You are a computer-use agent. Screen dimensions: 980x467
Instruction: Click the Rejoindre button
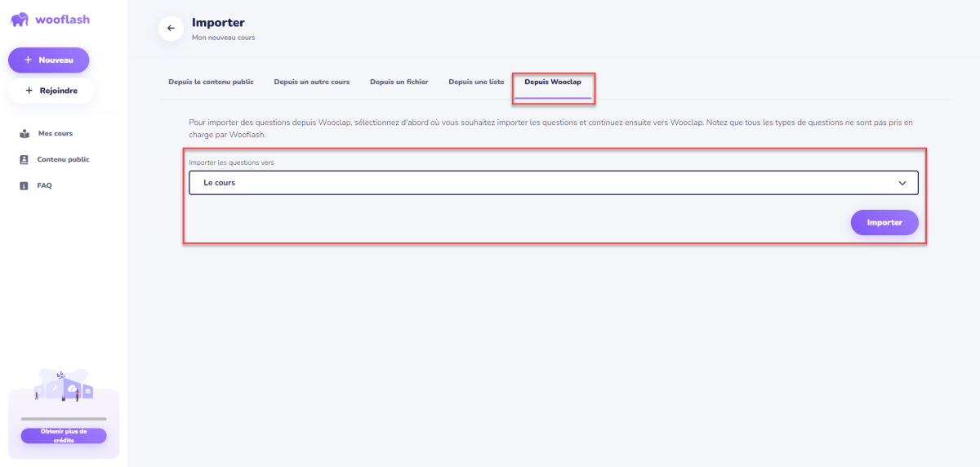click(x=51, y=91)
